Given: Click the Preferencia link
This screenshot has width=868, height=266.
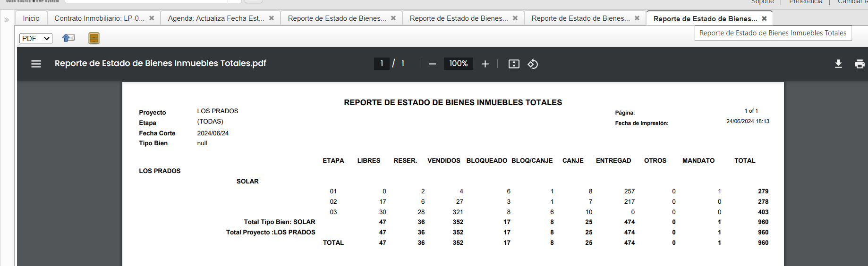Looking at the screenshot, I should [x=806, y=2].
